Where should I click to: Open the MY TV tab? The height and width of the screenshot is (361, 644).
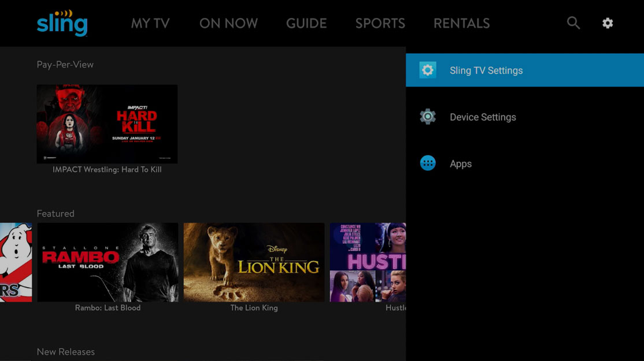[150, 23]
